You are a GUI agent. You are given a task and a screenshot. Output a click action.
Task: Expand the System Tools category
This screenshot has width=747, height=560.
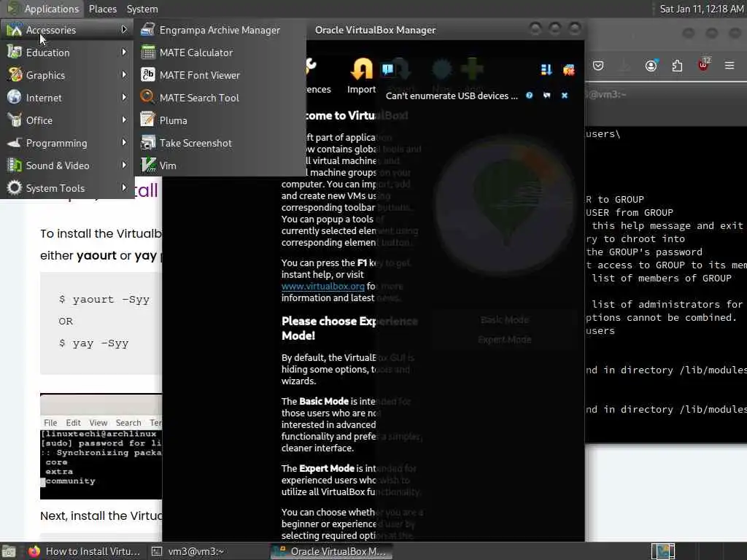[66, 188]
